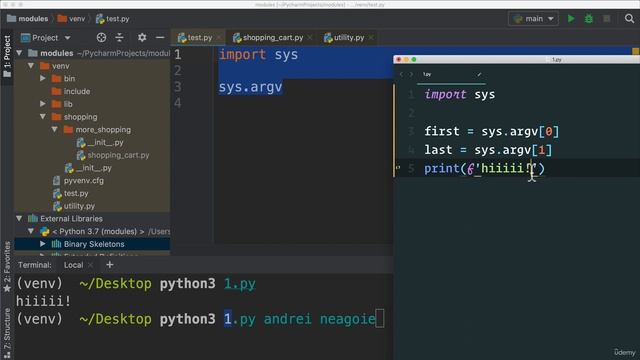Collapse External Libraries node arrow
This screenshot has height=360, width=640.
[19, 218]
